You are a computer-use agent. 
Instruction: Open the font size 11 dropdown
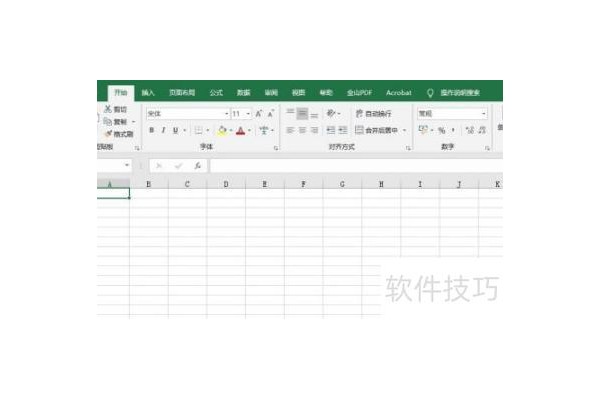coord(248,114)
